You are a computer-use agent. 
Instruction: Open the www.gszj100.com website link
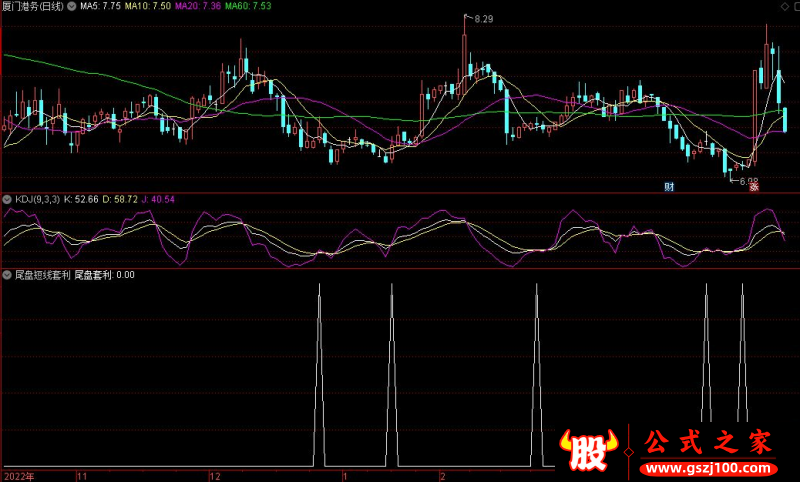pyautogui.click(x=700, y=467)
